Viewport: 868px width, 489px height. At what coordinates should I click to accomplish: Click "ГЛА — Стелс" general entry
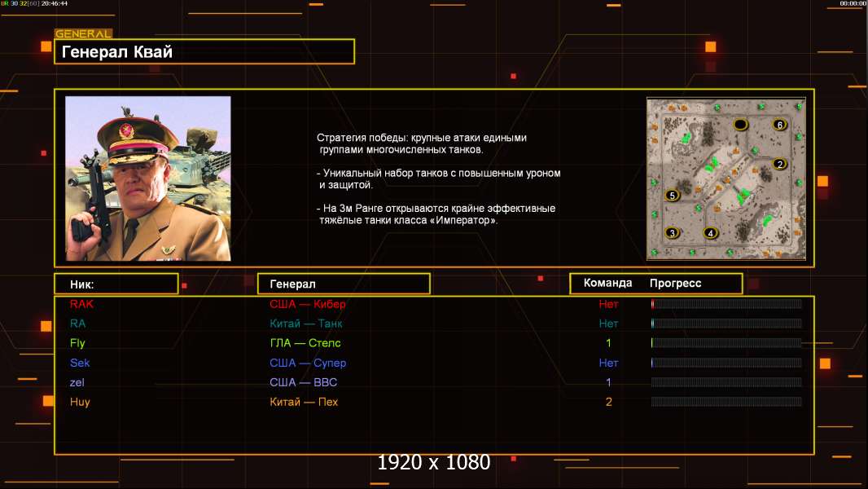305,343
